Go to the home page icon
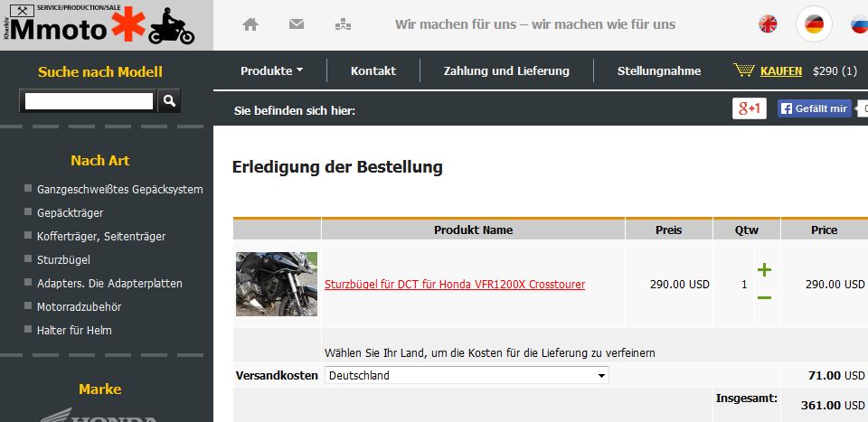 click(x=250, y=24)
